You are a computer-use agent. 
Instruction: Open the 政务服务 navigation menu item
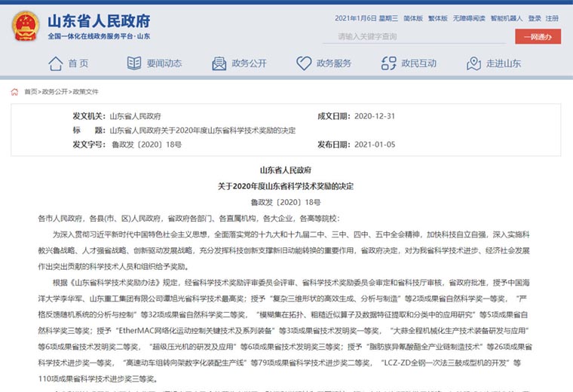point(333,63)
